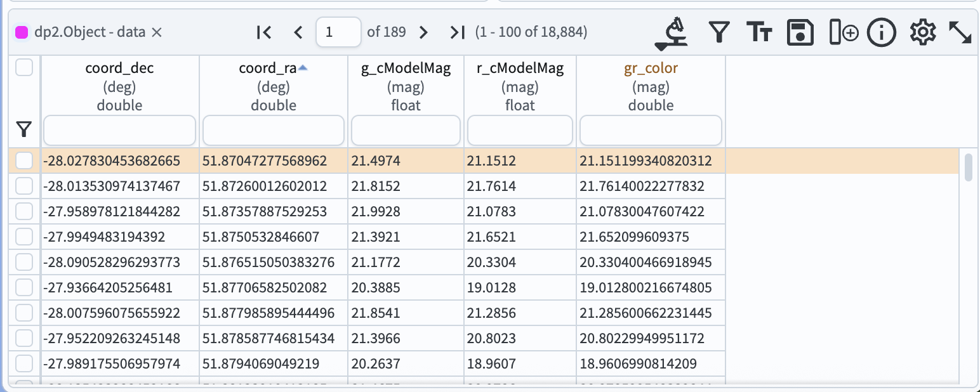Image resolution: width=980 pixels, height=392 pixels.
Task: Sort by the g_cModelMag column header
Action: click(406, 69)
